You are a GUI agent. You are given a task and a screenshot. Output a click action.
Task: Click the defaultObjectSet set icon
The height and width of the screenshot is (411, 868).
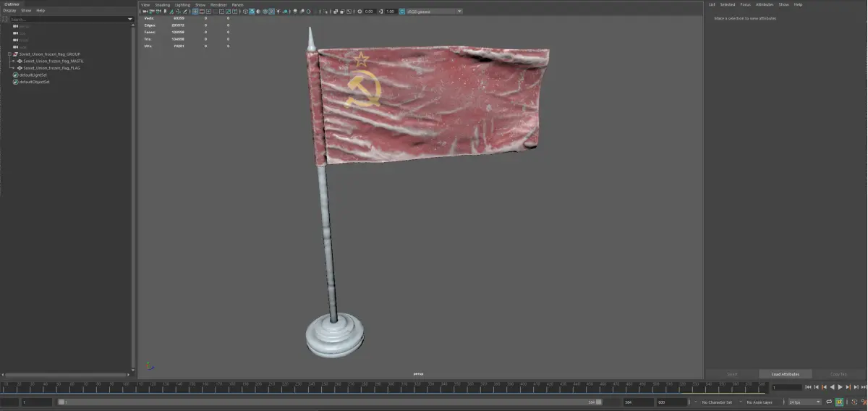coord(15,82)
